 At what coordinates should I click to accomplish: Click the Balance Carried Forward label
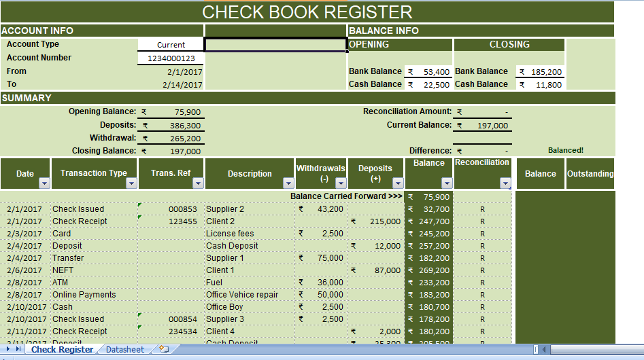point(346,196)
